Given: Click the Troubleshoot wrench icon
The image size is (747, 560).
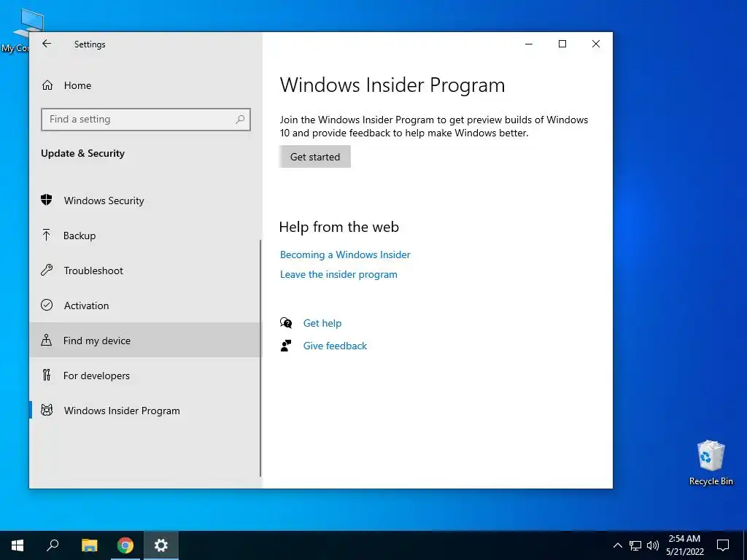Looking at the screenshot, I should [x=46, y=270].
